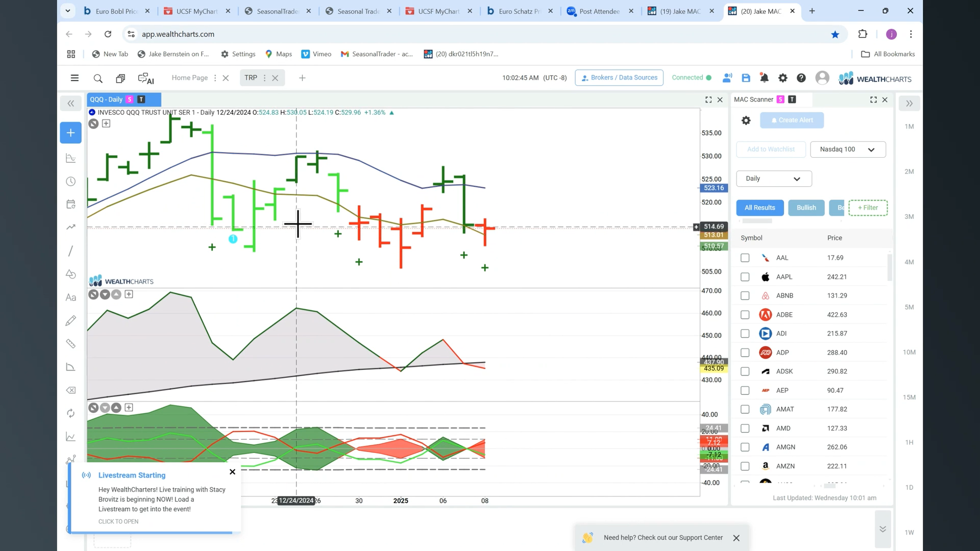Select the QQQ - Daily chart tab
The image size is (980, 551).
(x=124, y=99)
